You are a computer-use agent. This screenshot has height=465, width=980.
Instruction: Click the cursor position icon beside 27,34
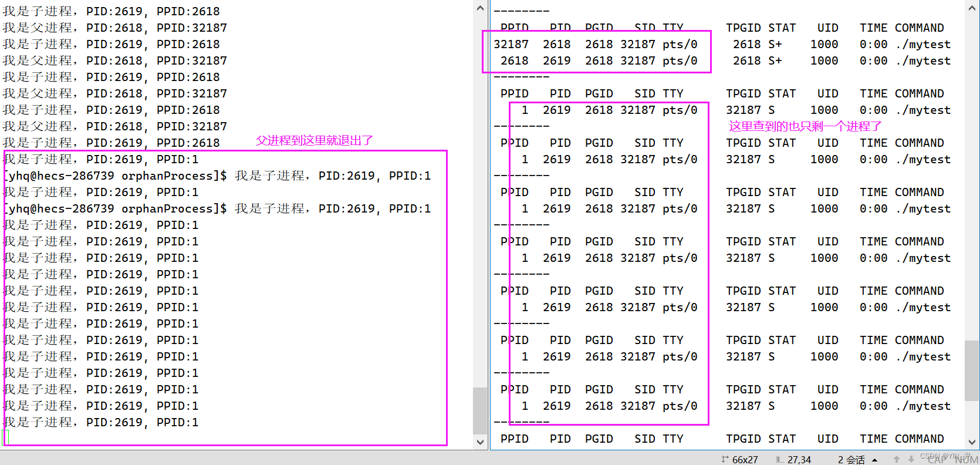pos(779,460)
